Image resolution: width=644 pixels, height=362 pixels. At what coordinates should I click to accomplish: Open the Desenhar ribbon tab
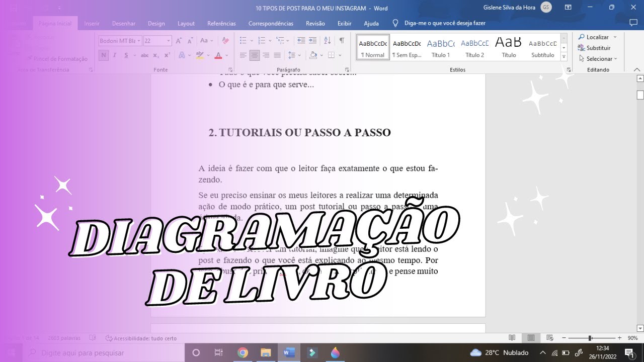coord(124,24)
